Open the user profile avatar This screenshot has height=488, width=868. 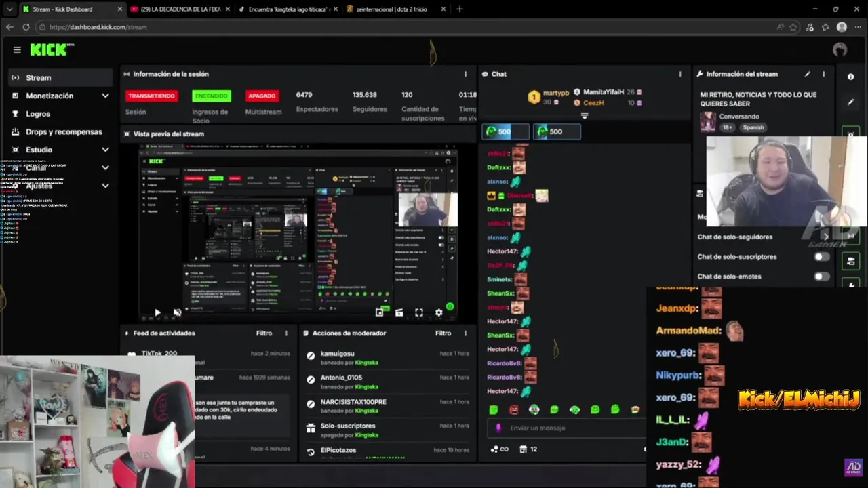[x=840, y=49]
